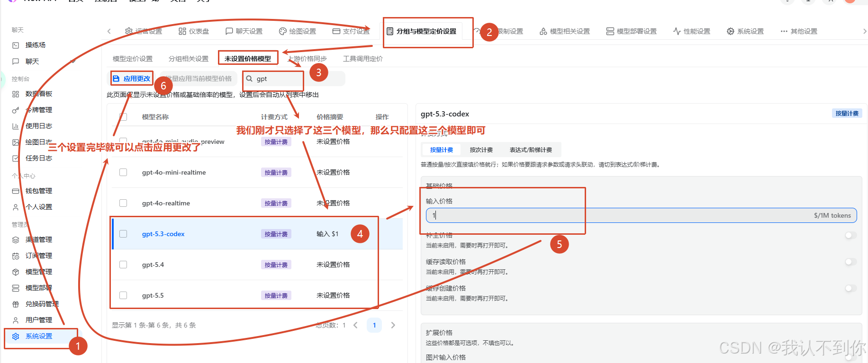Open the 模型定价设置 sub-tab
The width and height of the screenshot is (868, 363).
133,59
